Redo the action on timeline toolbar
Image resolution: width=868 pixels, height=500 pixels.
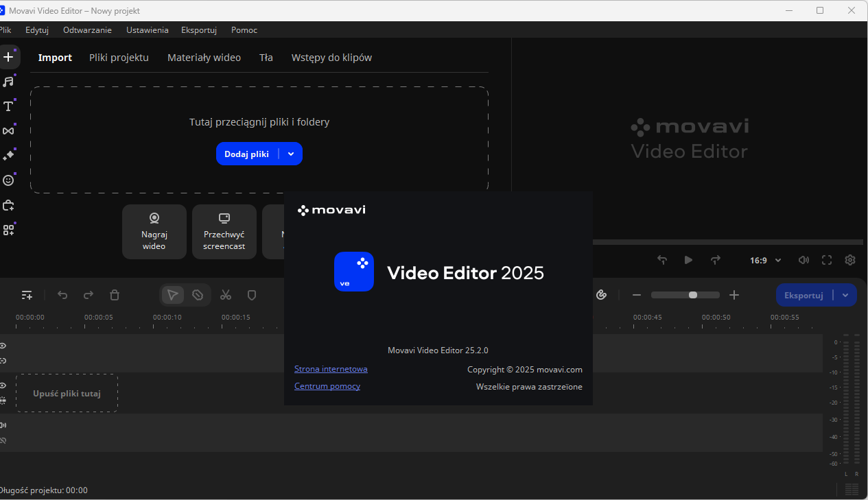pyautogui.click(x=89, y=295)
